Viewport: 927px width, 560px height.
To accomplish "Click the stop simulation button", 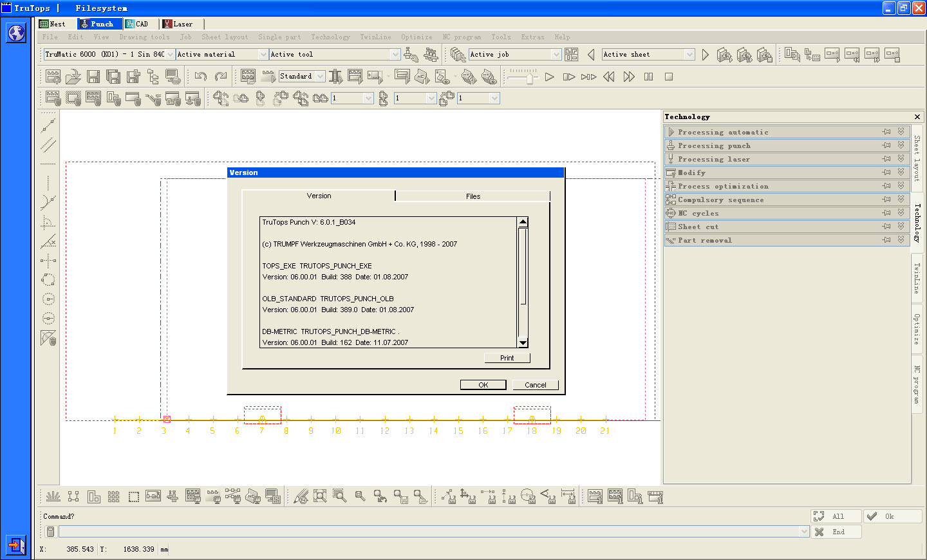I will point(669,77).
